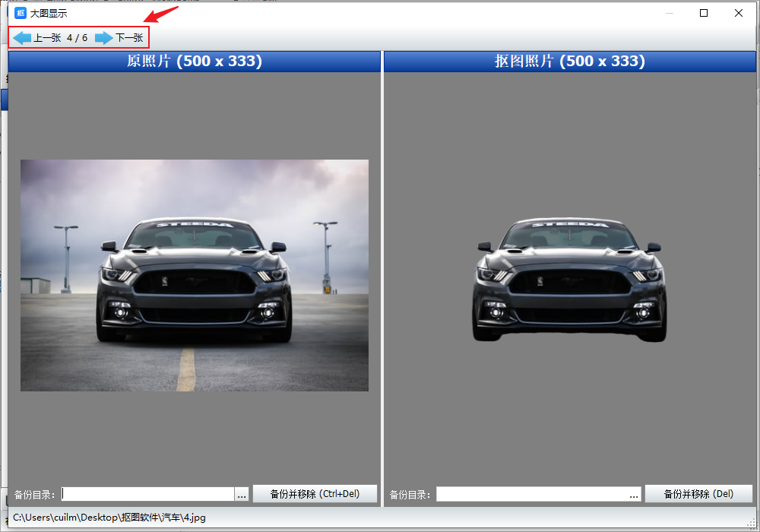Click the 原照片 (500 x 333) panel header
The width and height of the screenshot is (760, 532).
(195, 62)
